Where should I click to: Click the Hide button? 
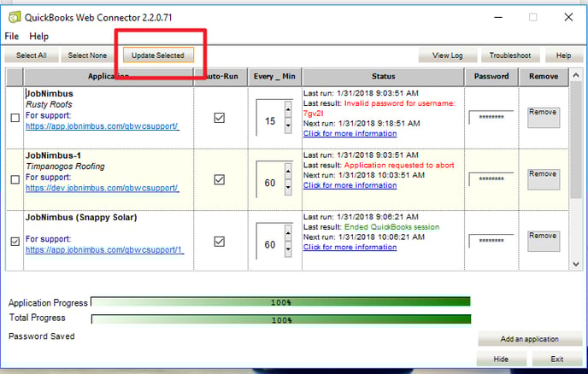click(501, 359)
